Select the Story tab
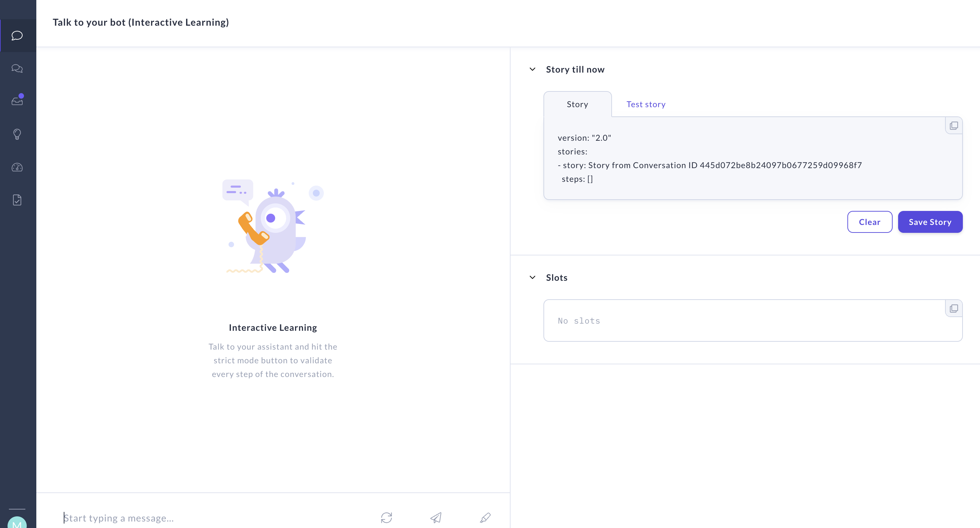The image size is (980, 528). coord(577,104)
